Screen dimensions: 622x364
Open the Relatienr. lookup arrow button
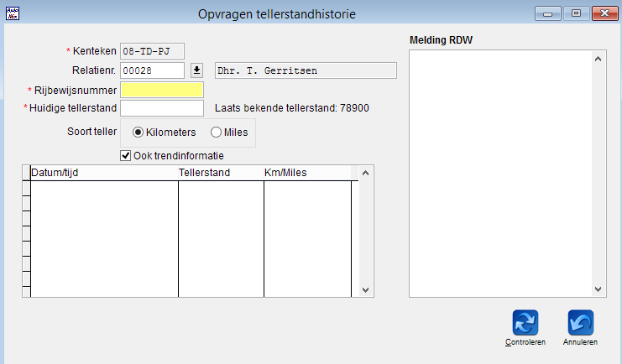tap(196, 70)
